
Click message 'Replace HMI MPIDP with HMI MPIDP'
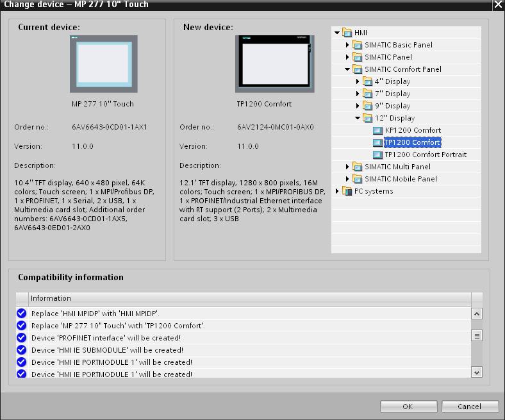(x=95, y=314)
